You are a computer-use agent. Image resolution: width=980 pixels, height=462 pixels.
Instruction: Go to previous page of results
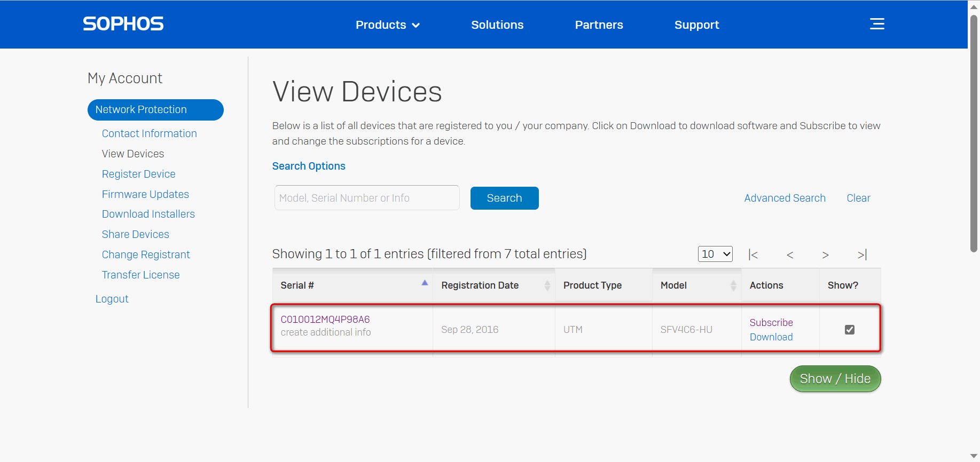[x=790, y=254]
